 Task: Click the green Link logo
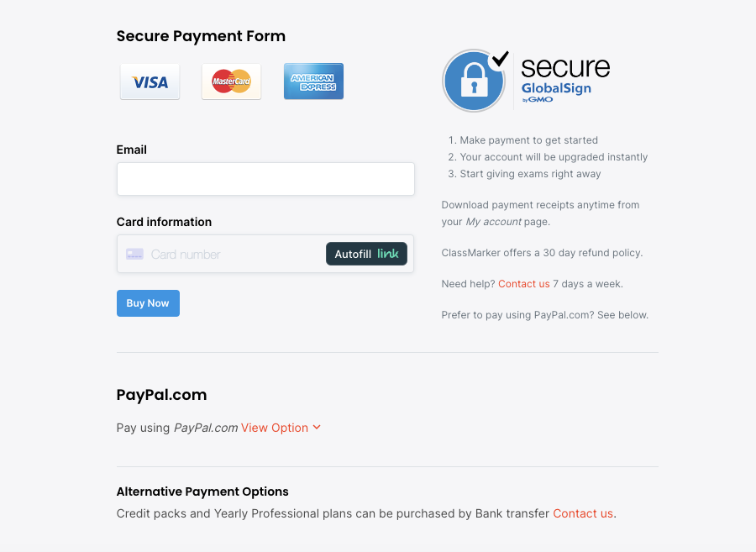[x=388, y=254]
